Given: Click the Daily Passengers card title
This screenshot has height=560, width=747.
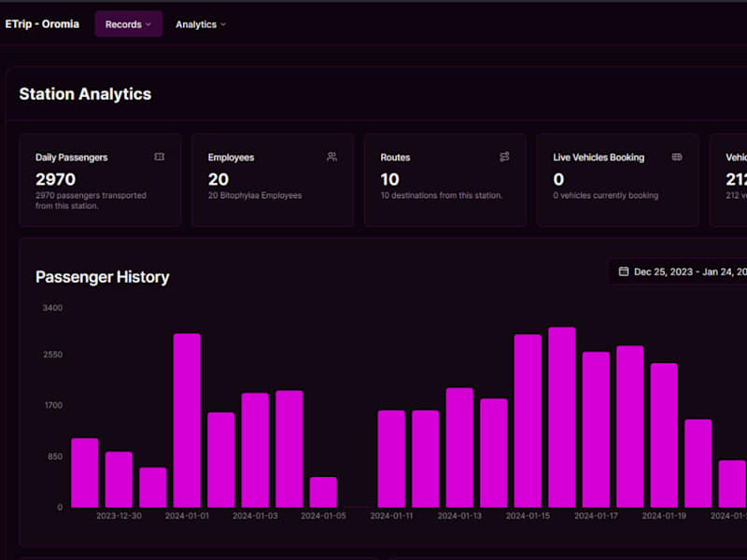Looking at the screenshot, I should [72, 157].
